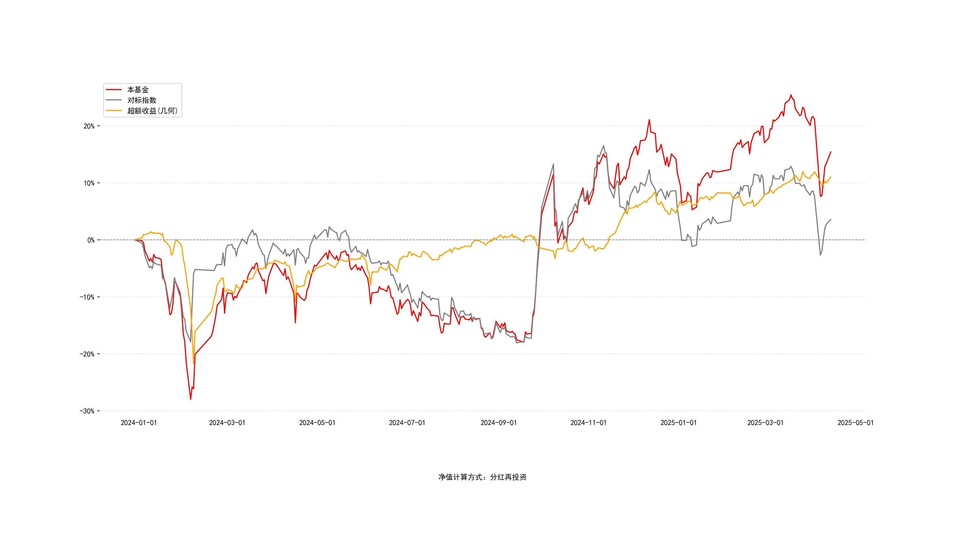
Task: Click the 2025-05-01 x-axis date label
Action: click(x=855, y=423)
